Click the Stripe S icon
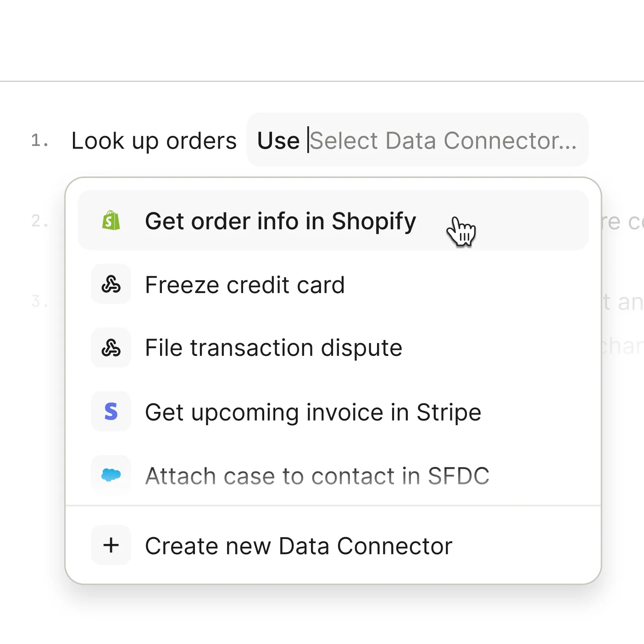Viewport: 644px width, 644px height. (x=111, y=411)
